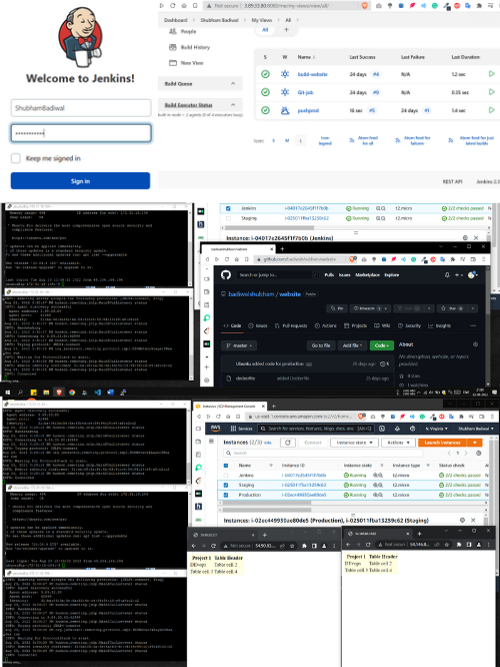Add a new Jenkins view with the plus tab
This screenshot has height=667, width=500.
click(x=286, y=30)
